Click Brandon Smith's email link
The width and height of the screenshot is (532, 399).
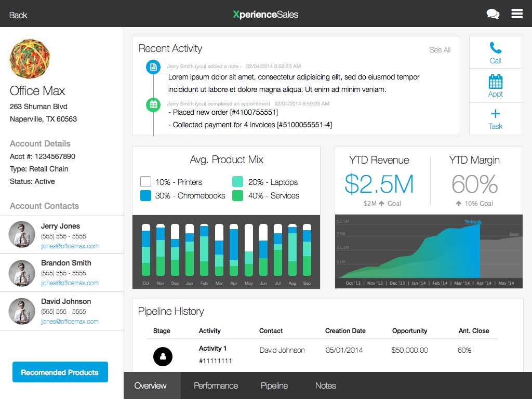click(70, 283)
